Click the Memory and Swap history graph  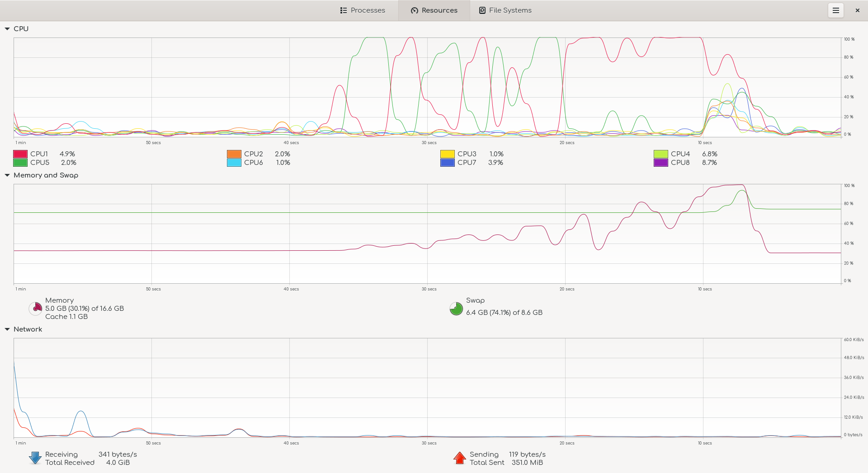tap(427, 234)
